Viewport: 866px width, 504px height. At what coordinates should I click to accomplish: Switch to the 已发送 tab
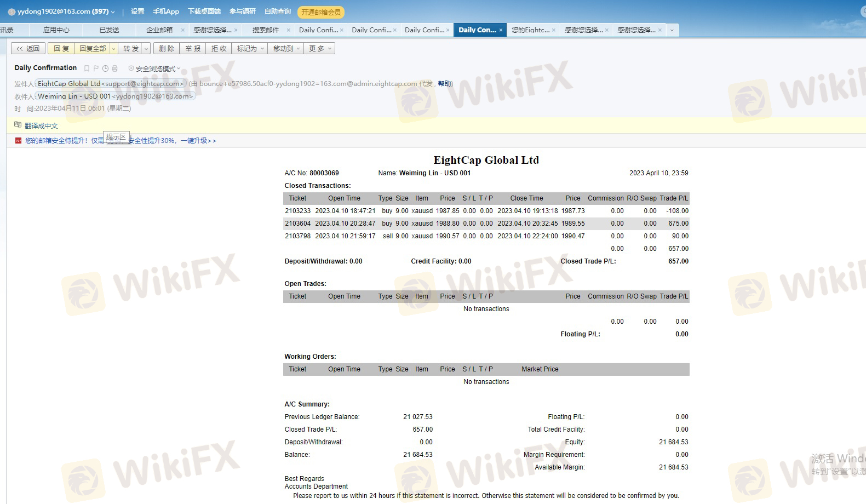(109, 30)
